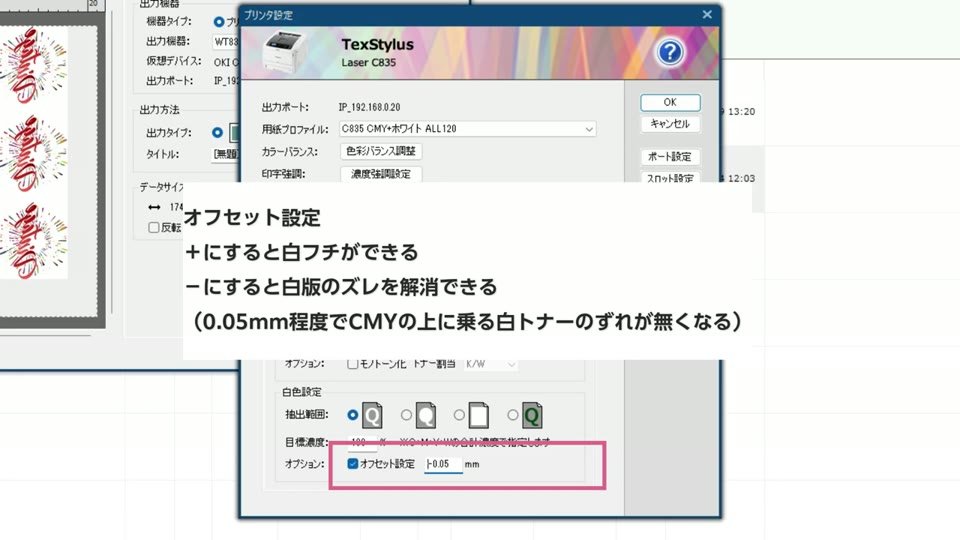This screenshot has width=960, height=540.
Task: Open 色彩バランス調整 button
Action: pos(381,151)
